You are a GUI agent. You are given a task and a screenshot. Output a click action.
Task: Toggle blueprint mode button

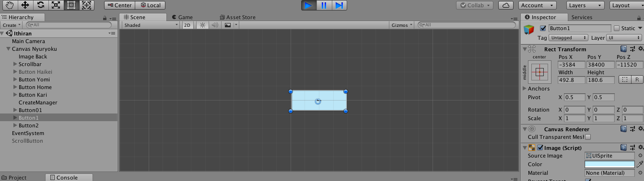click(x=624, y=79)
